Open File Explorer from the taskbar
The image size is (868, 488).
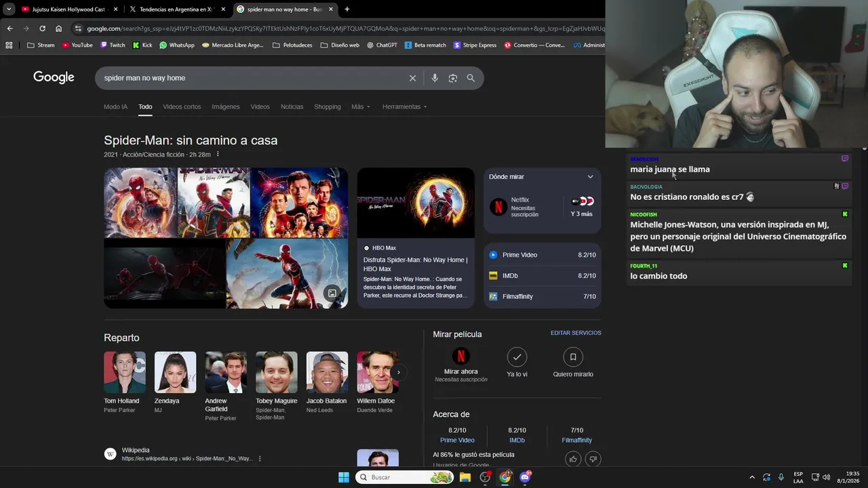[465, 477]
